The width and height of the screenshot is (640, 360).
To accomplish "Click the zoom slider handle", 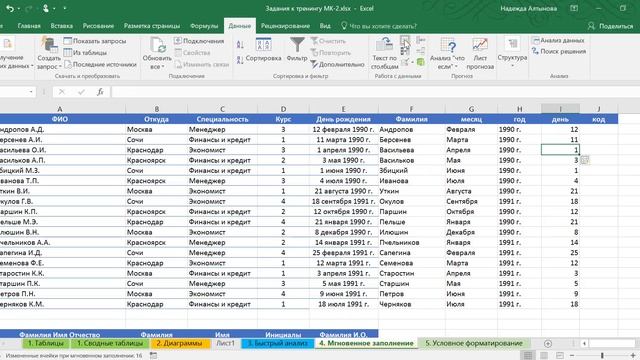I will 602,356.
